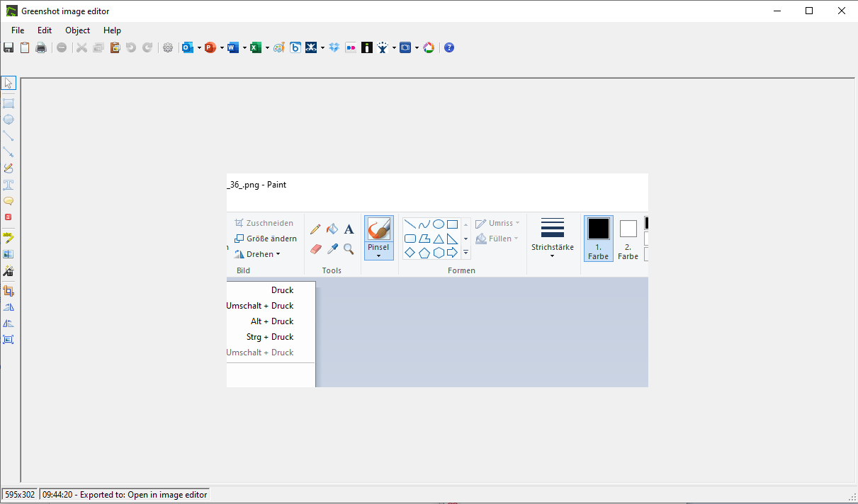Select the Line drawing tool
Image resolution: width=858 pixels, height=504 pixels.
coord(9,135)
